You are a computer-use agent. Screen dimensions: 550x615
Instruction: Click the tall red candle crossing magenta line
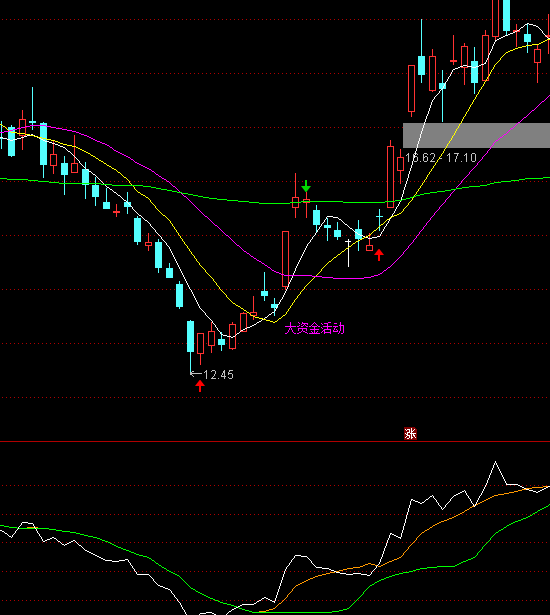tap(286, 260)
